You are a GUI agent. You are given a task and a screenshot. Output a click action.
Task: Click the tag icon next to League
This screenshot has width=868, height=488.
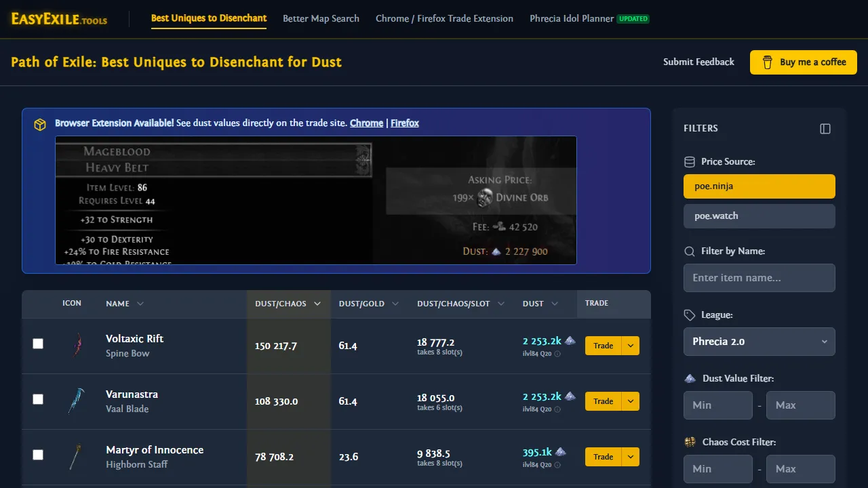click(x=688, y=314)
